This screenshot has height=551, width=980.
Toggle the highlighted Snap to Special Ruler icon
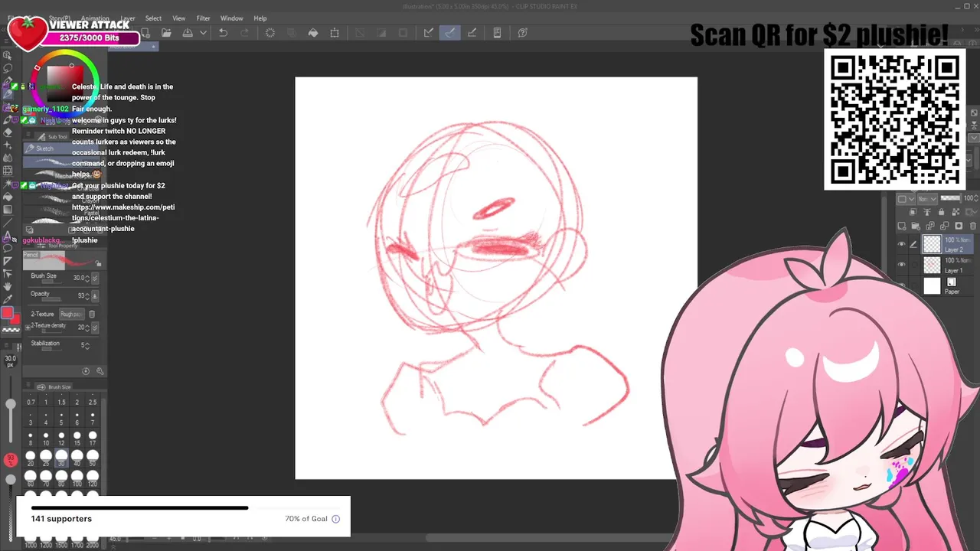(x=450, y=33)
